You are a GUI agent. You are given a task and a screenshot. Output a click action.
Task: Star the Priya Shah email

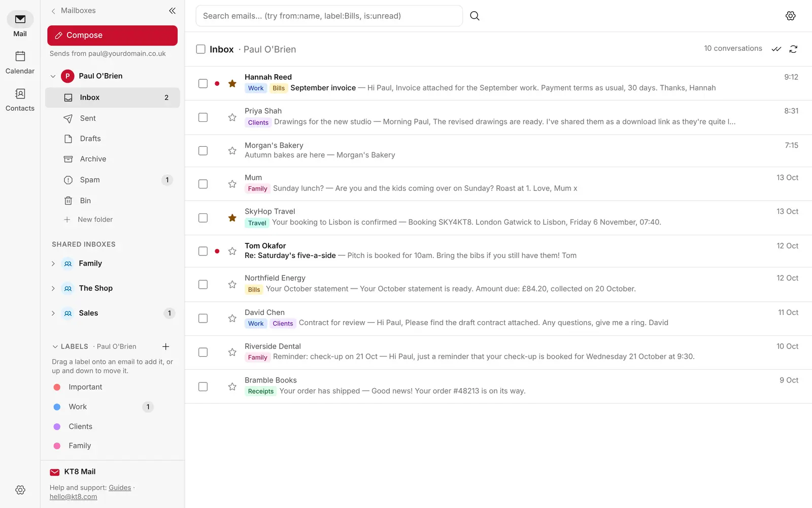232,117
